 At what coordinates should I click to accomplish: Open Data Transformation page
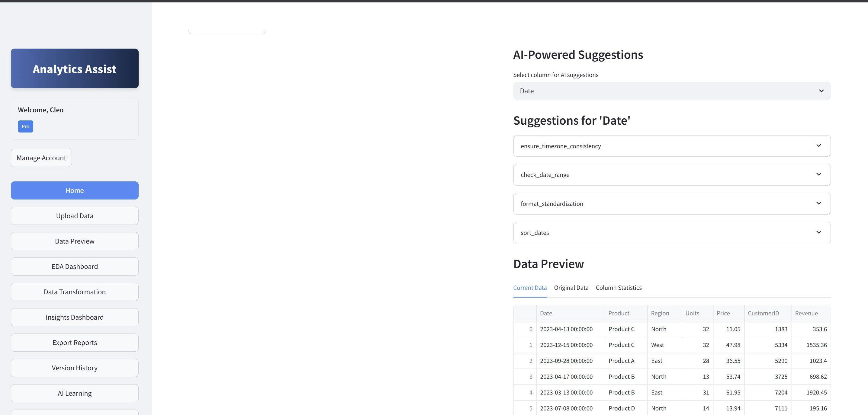[75, 292]
